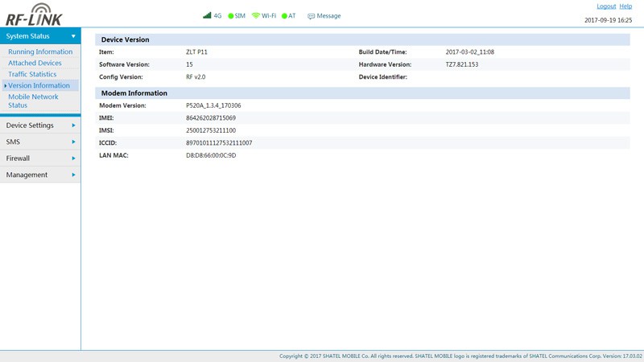Go to Attached Devices page

[35, 63]
